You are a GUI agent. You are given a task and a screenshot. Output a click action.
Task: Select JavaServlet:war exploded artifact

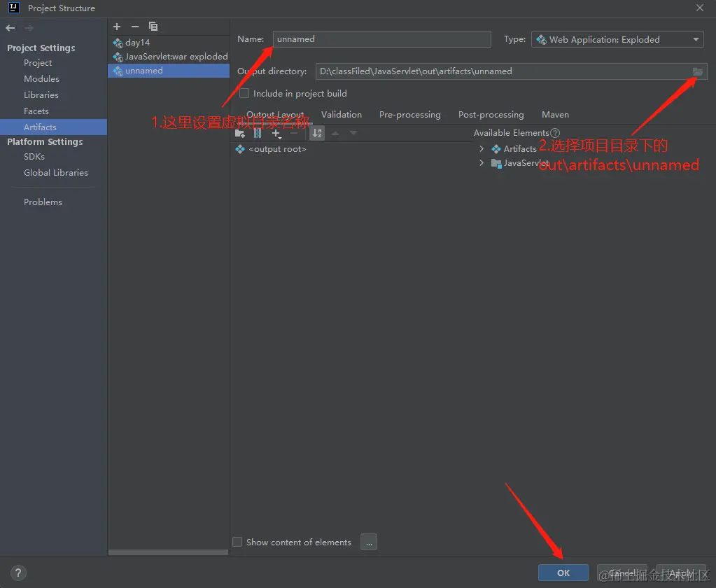coord(169,57)
